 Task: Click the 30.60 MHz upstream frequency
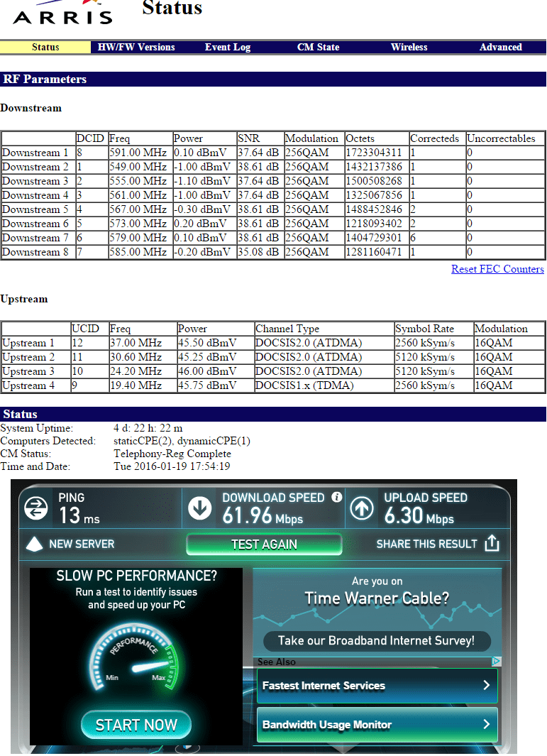point(136,357)
